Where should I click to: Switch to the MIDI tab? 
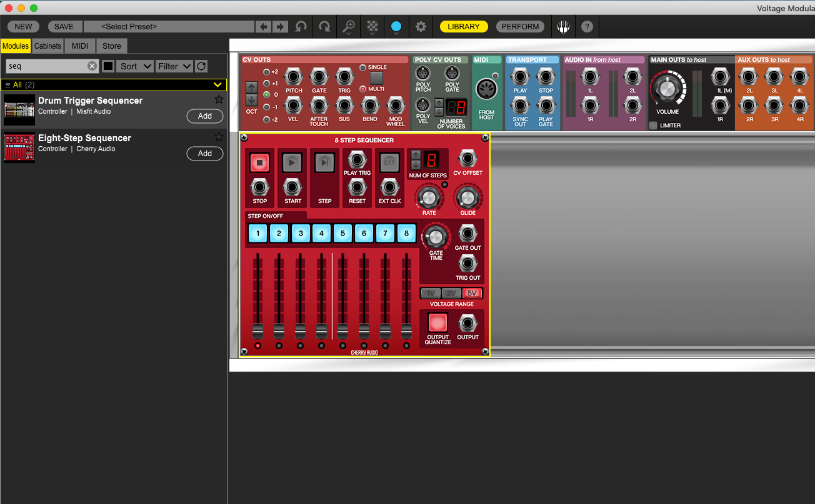coord(80,46)
